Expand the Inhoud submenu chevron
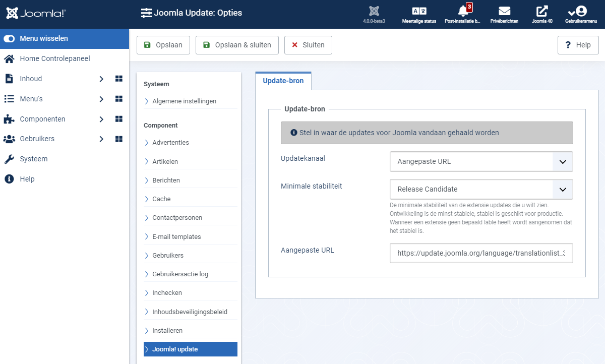605x364 pixels. (101, 79)
